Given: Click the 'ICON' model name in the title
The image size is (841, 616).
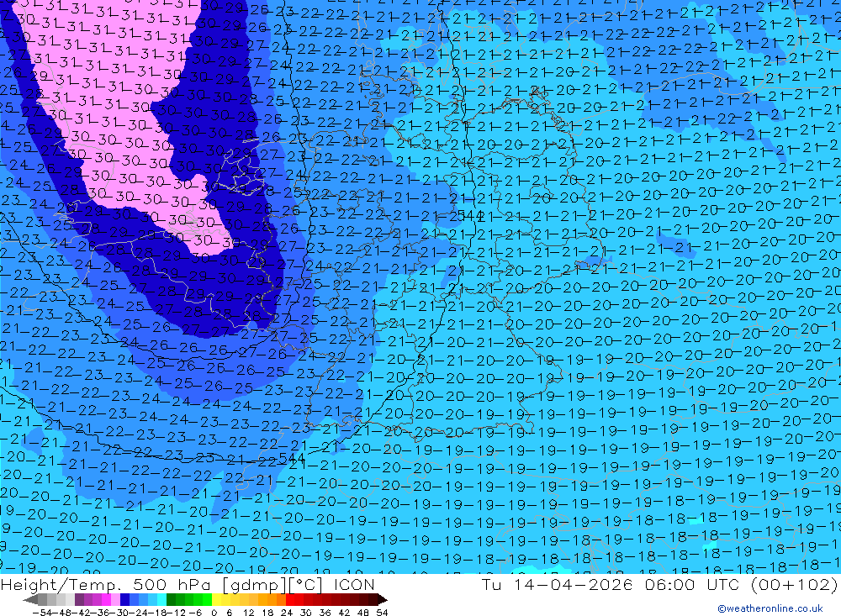Looking at the screenshot, I should (x=354, y=584).
